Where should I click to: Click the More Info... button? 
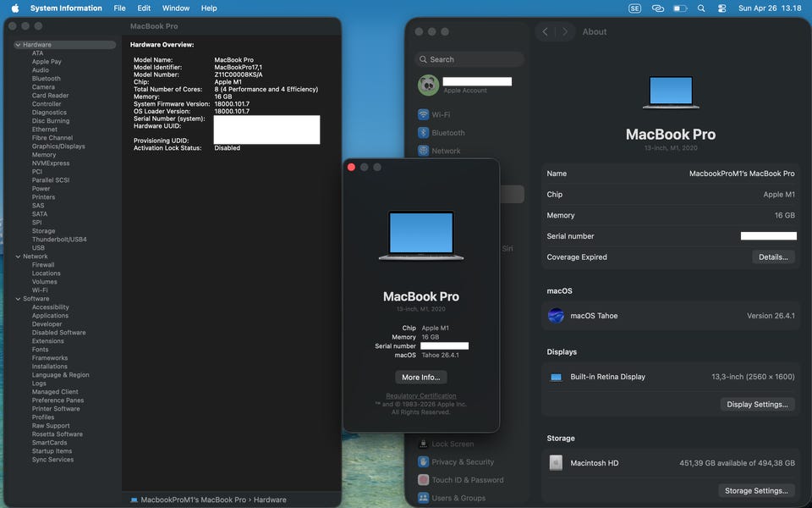tap(421, 378)
